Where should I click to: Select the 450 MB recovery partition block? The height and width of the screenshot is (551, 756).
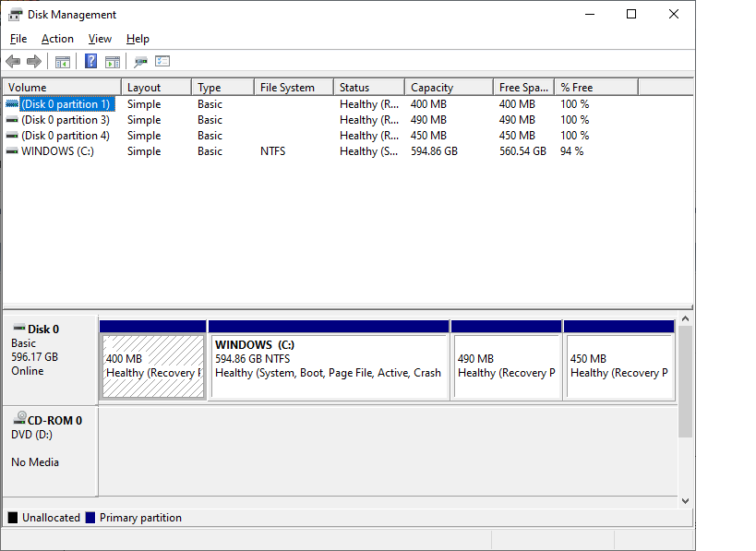pos(618,366)
